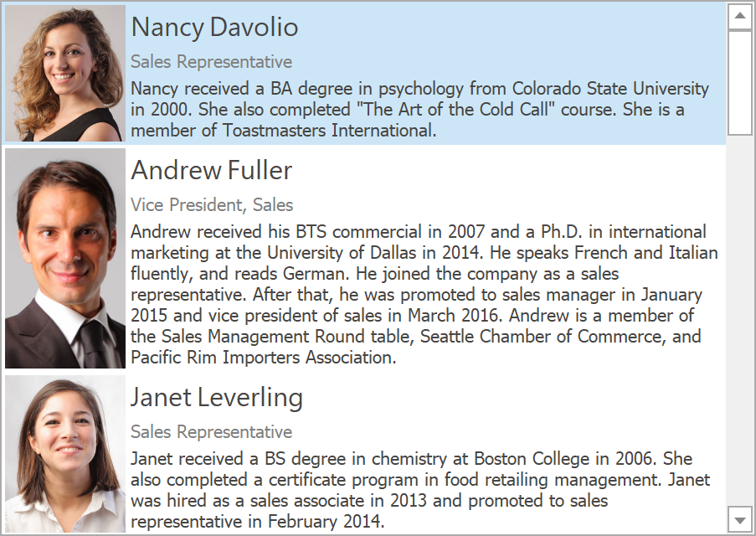756x536 pixels.
Task: Click the scroll down arrow button
Action: click(739, 519)
